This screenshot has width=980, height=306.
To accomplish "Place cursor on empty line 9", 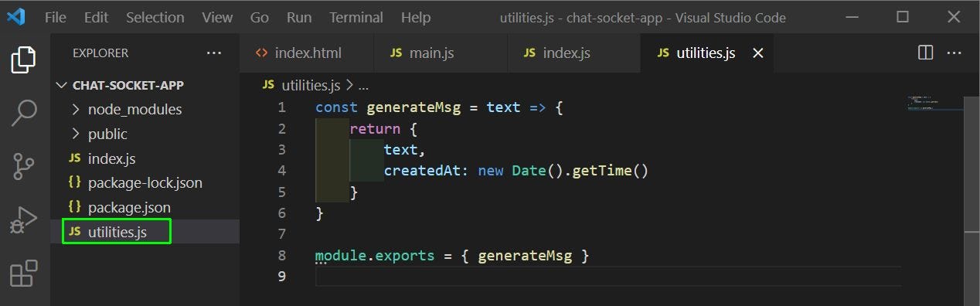I will [x=608, y=277].
